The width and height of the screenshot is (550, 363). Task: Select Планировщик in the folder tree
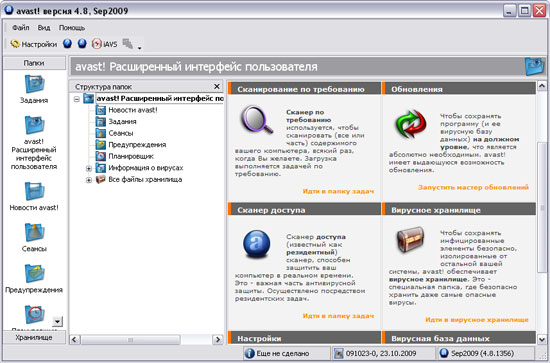pos(131,156)
